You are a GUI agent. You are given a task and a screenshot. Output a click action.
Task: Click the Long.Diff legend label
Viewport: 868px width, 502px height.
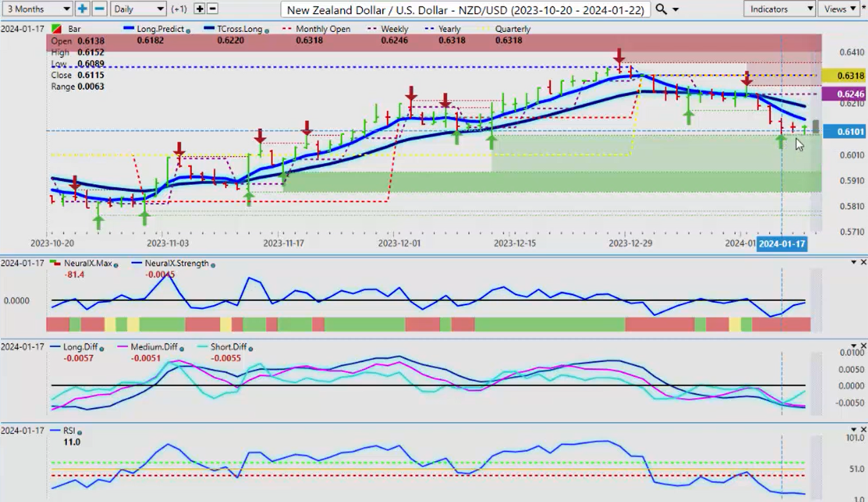[80, 347]
